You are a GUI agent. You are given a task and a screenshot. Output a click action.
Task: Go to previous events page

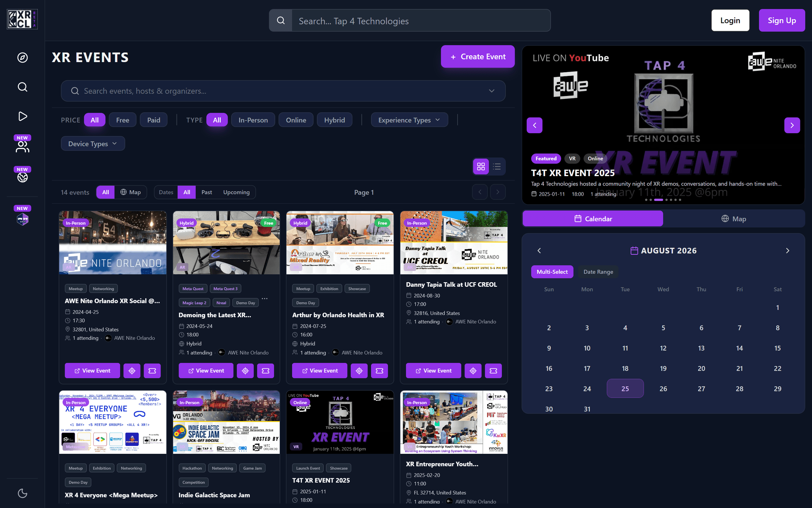coord(480,192)
